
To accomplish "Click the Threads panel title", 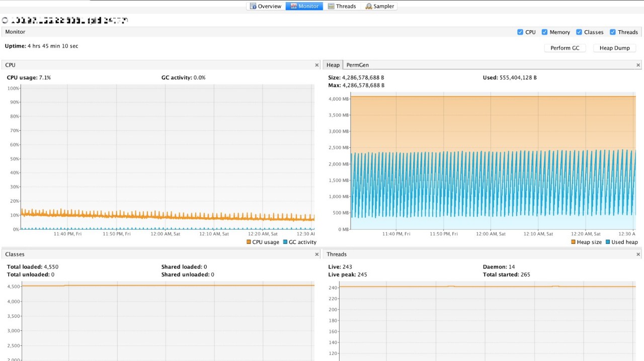I will (x=337, y=254).
